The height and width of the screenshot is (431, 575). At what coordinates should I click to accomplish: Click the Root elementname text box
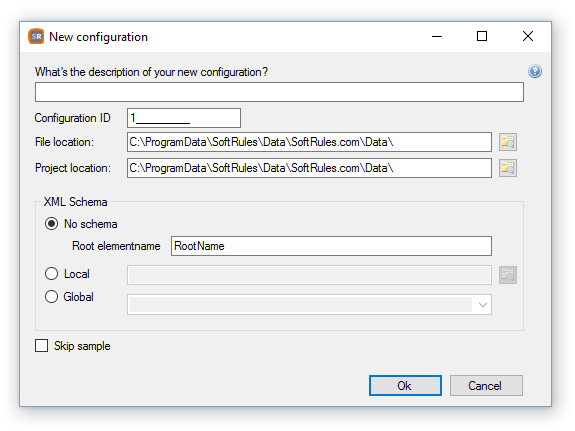(331, 246)
